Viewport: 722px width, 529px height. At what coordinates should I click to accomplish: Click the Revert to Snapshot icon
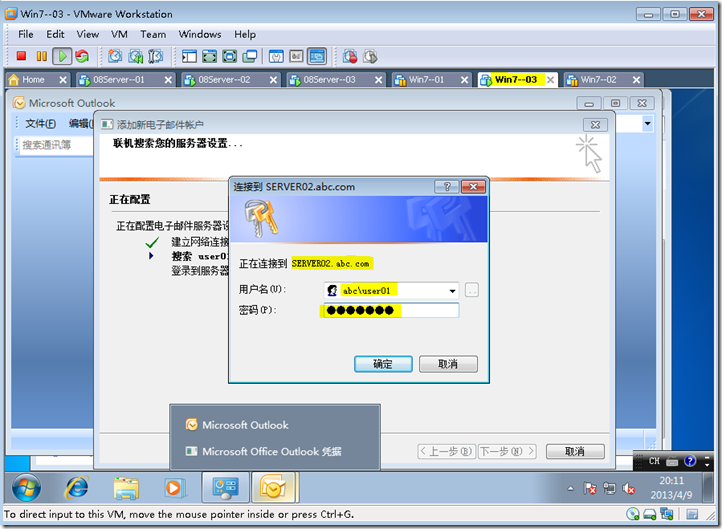(135, 56)
